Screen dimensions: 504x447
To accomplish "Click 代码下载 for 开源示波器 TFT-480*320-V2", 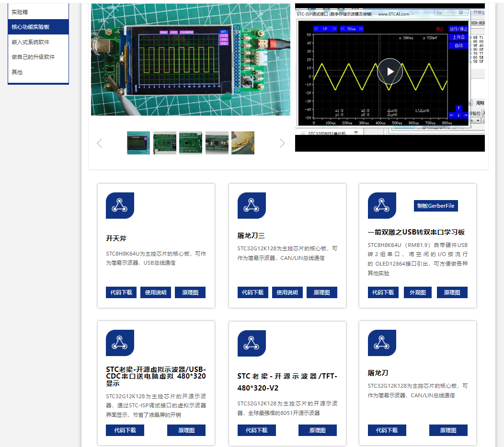I will click(x=256, y=430).
